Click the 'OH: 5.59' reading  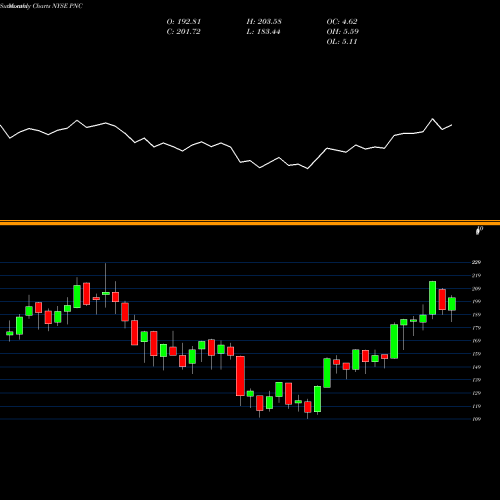(x=343, y=32)
